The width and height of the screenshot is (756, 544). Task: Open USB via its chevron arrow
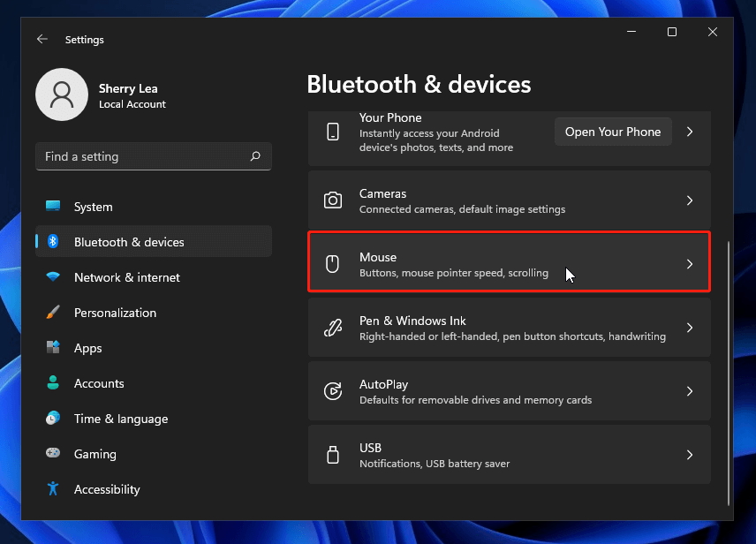[x=690, y=455]
